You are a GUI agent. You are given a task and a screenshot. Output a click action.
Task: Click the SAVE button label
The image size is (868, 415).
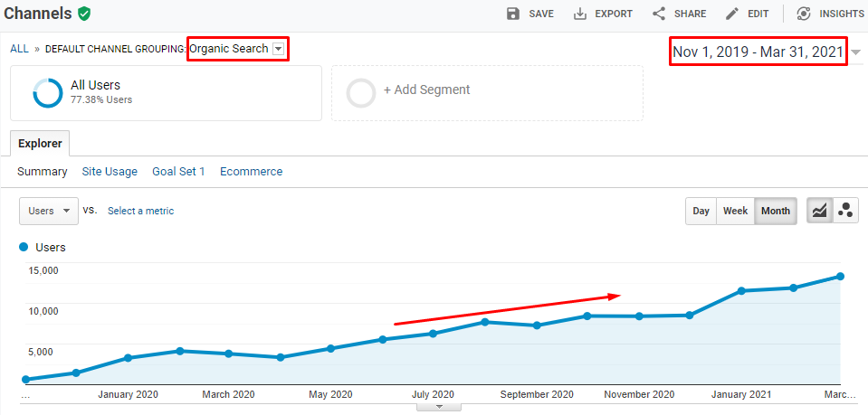coord(541,14)
